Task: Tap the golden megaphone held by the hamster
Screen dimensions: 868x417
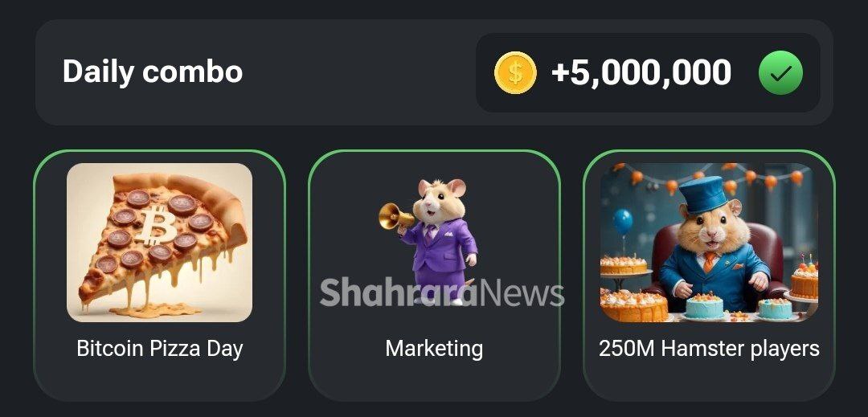Action: tap(396, 216)
